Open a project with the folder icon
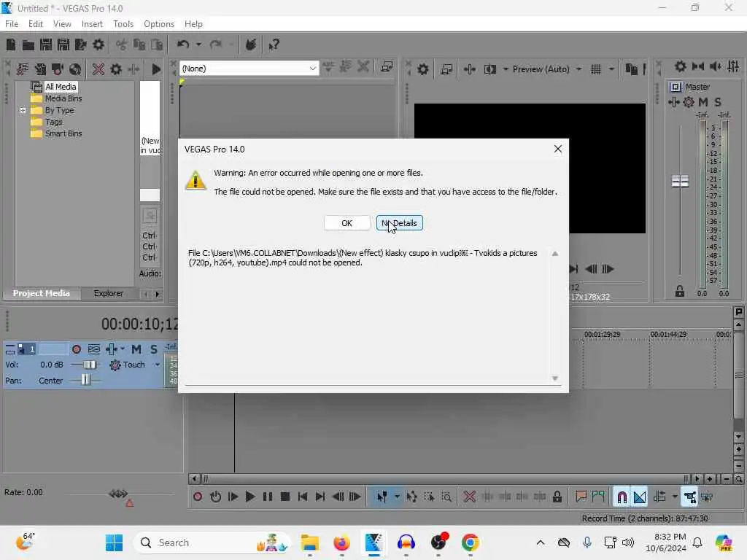Viewport: 747px width, 560px height. tap(28, 44)
